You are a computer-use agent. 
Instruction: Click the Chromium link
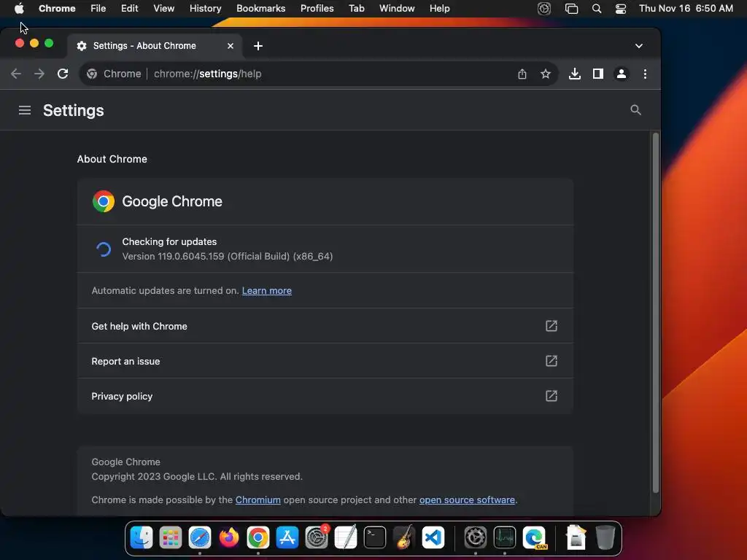[x=258, y=499]
